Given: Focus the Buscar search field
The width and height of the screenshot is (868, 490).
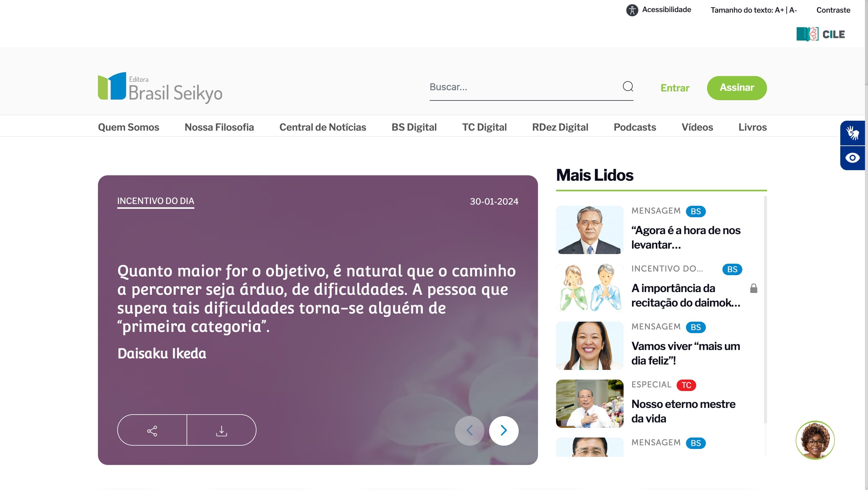Looking at the screenshot, I should (524, 87).
